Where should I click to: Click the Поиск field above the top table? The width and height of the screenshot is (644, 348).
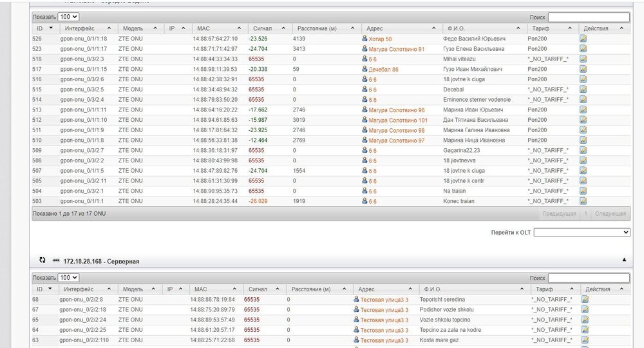pos(589,17)
